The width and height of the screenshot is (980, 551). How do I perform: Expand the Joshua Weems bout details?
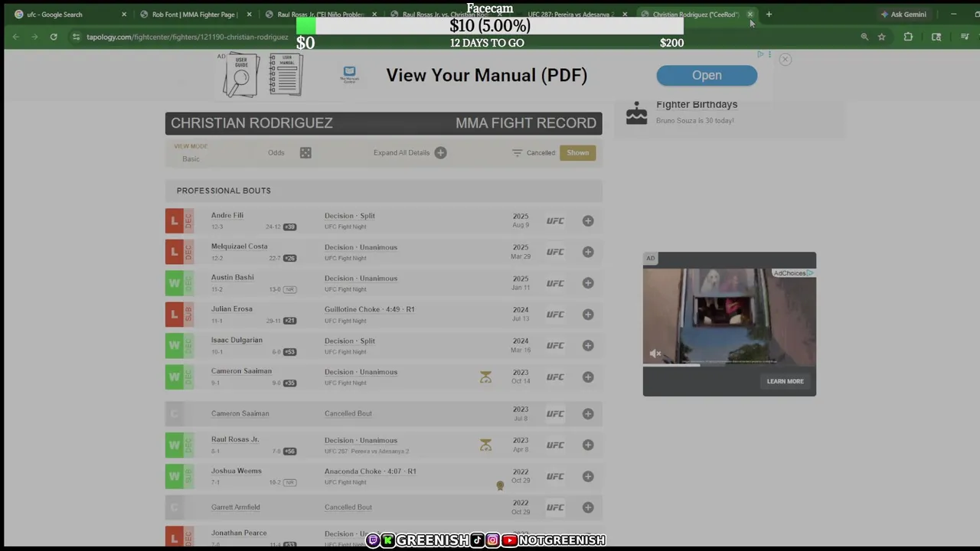(588, 477)
